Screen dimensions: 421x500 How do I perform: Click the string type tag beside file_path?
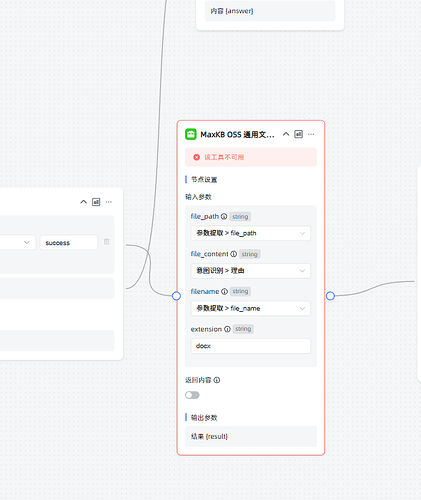(x=240, y=217)
